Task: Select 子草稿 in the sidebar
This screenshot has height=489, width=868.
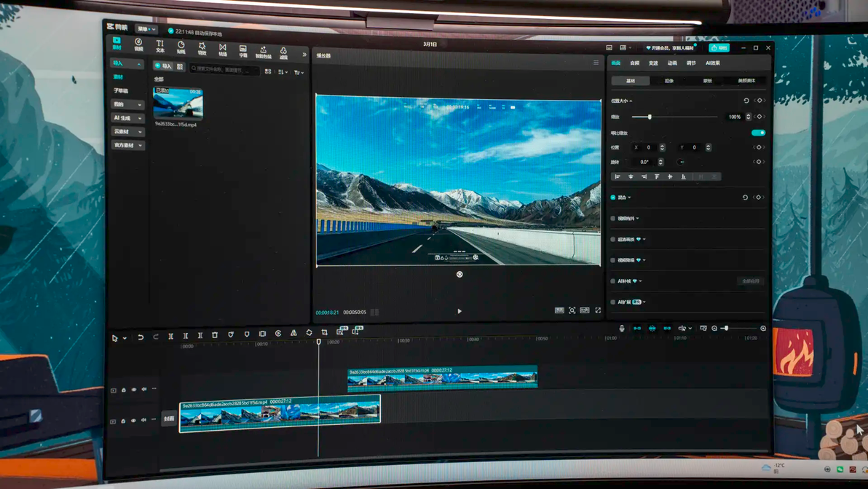Action: point(121,90)
